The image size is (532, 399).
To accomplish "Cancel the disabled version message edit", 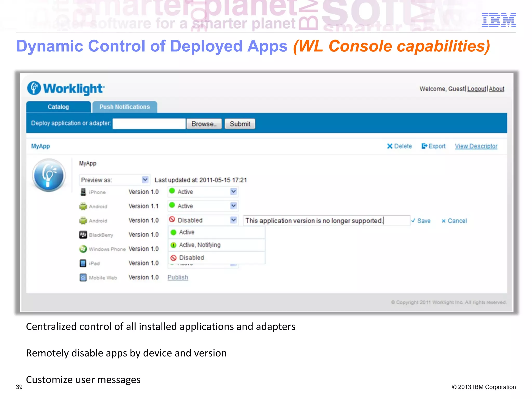I will pyautogui.click(x=454, y=221).
